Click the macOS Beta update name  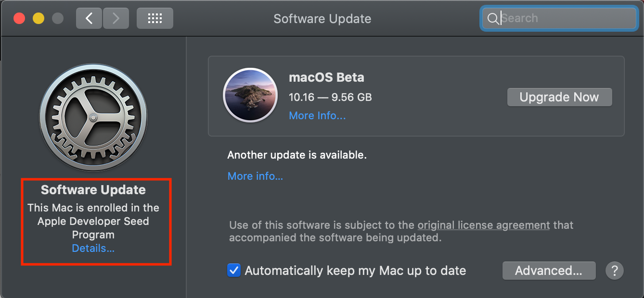(x=326, y=77)
